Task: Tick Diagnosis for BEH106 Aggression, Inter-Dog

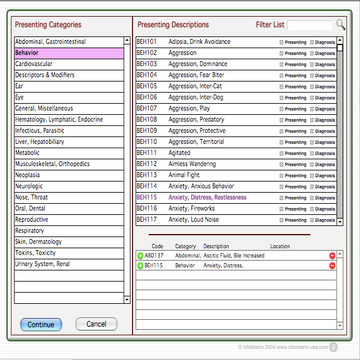Action: 312,98
